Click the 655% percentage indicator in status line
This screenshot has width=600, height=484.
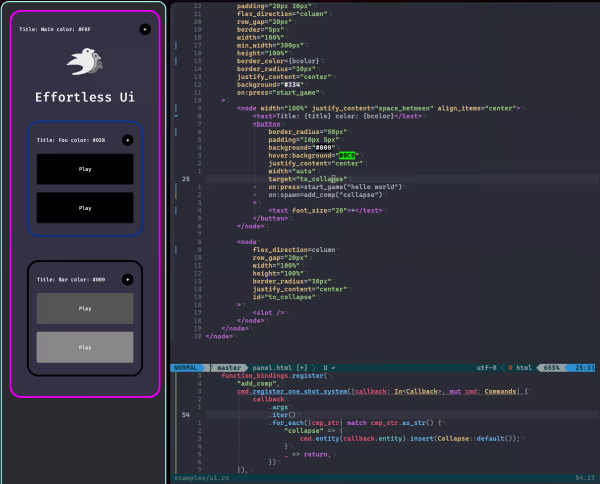coord(551,368)
